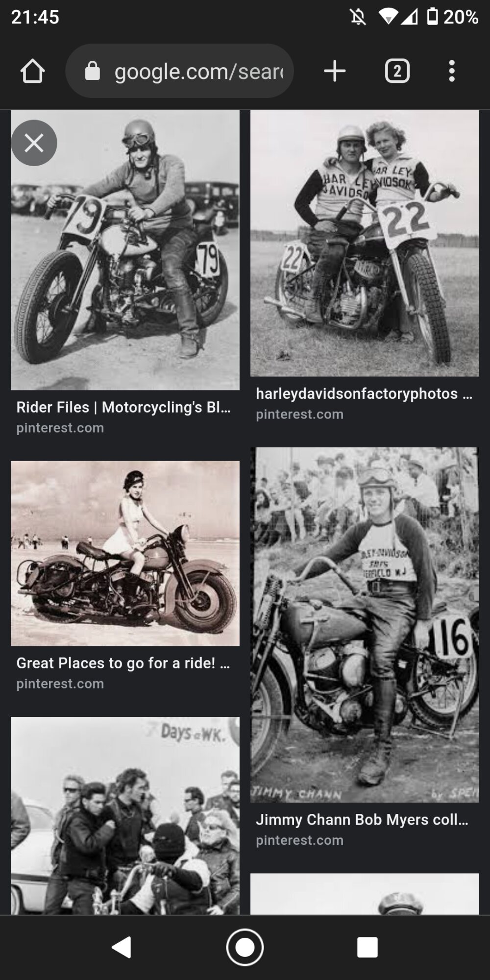Open a new tab with plus icon
Viewport: 490px width, 980px height.
(x=335, y=71)
